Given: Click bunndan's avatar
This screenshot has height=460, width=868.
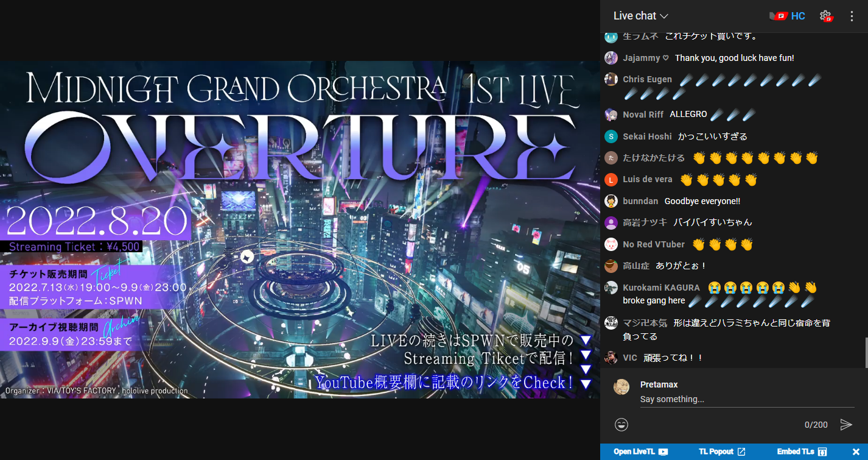Looking at the screenshot, I should point(611,201).
